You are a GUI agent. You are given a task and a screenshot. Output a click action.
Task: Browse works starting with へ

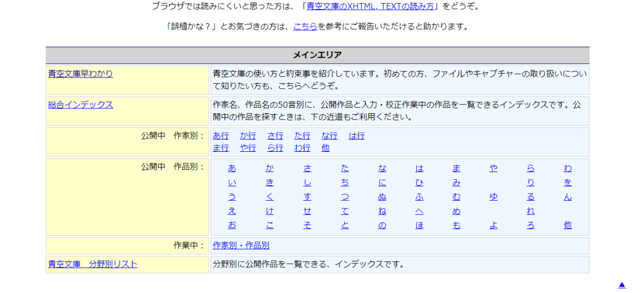[419, 211]
